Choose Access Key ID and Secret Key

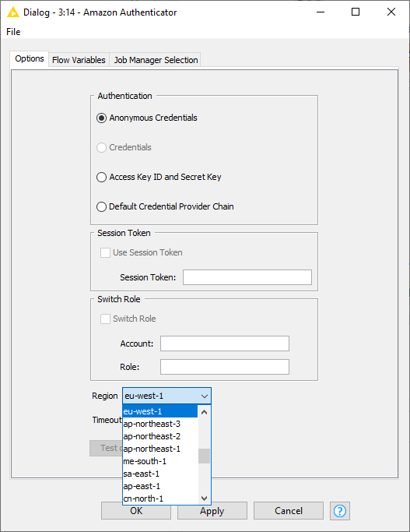(101, 177)
